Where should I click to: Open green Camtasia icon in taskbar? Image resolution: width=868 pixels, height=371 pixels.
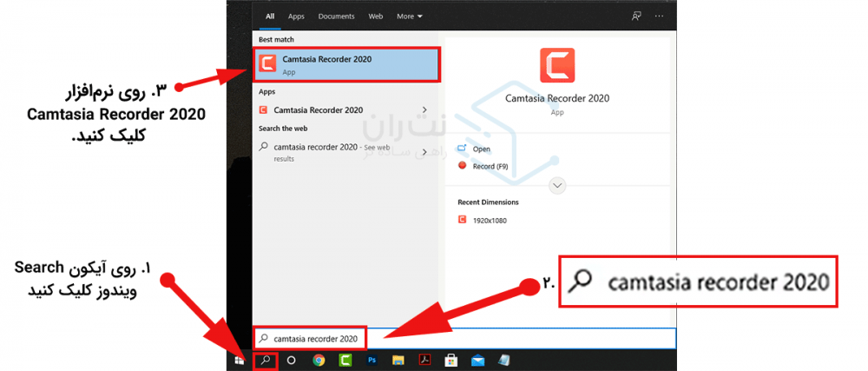(x=345, y=360)
